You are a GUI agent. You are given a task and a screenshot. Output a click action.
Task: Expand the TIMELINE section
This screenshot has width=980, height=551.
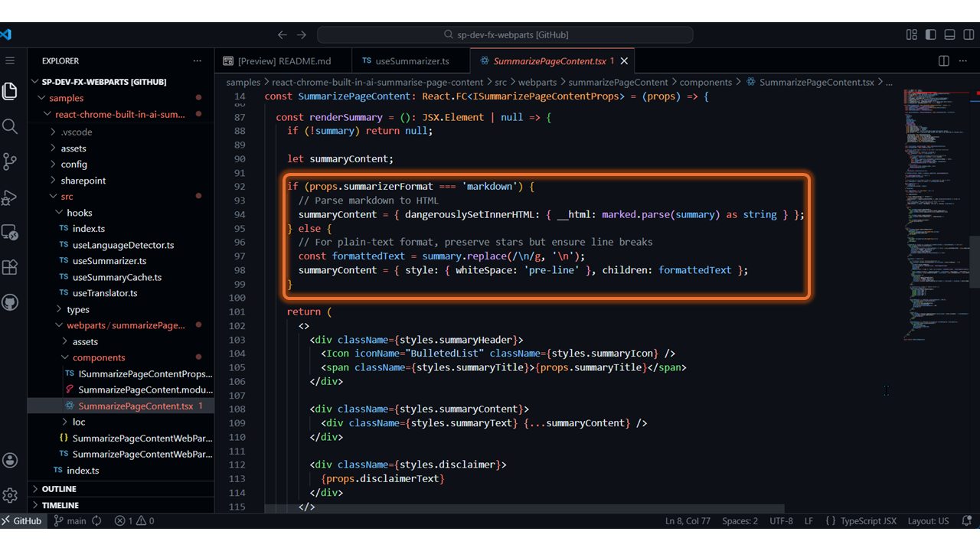[x=60, y=505]
